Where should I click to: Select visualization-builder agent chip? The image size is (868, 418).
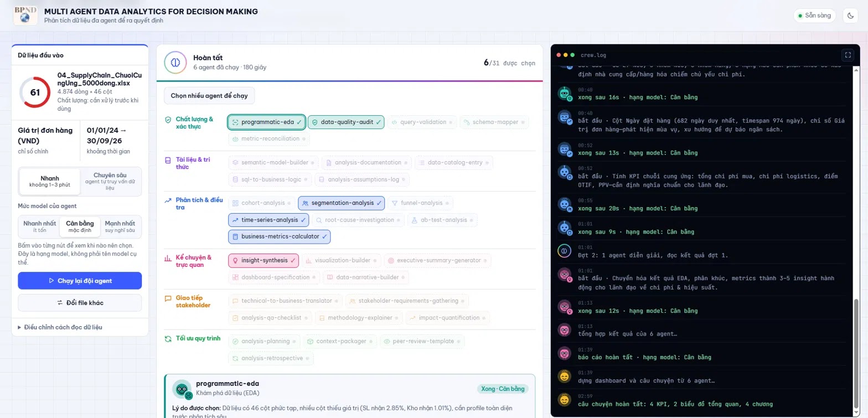click(341, 260)
